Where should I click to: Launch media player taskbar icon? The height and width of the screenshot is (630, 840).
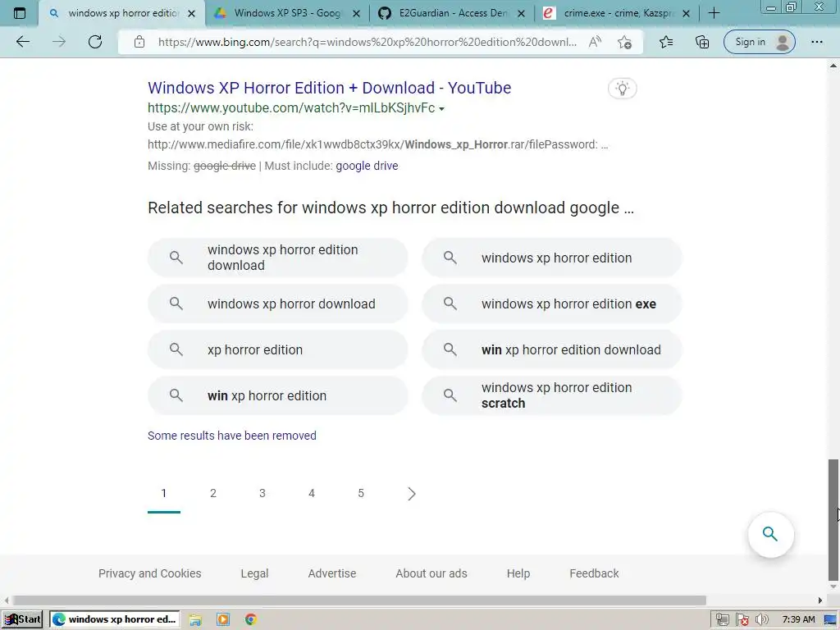(223, 619)
